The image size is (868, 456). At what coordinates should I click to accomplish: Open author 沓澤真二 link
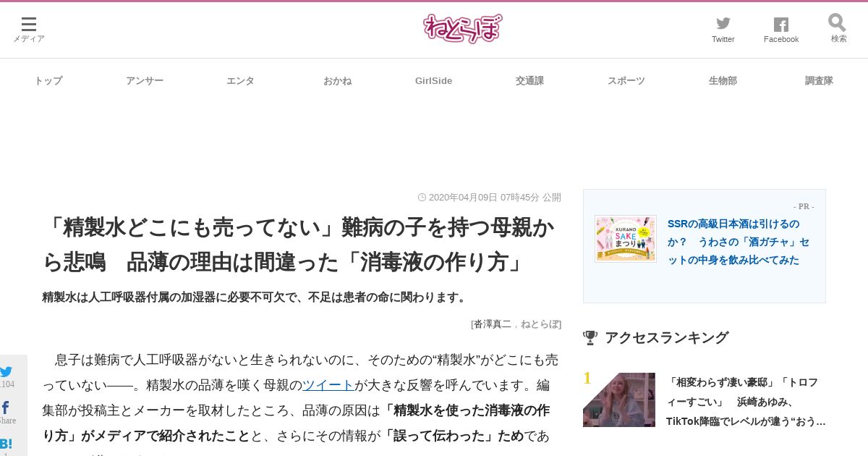(492, 324)
